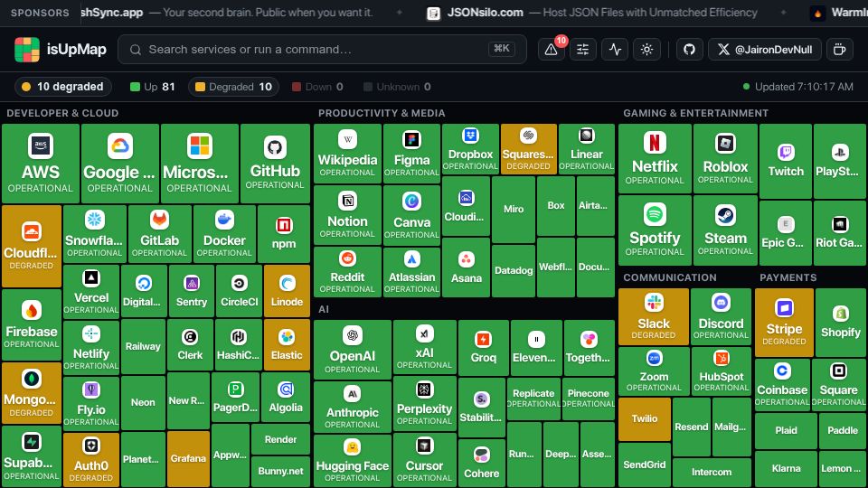The height and width of the screenshot is (488, 868).
Task: Click the Twilio degraded tile
Action: (645, 418)
